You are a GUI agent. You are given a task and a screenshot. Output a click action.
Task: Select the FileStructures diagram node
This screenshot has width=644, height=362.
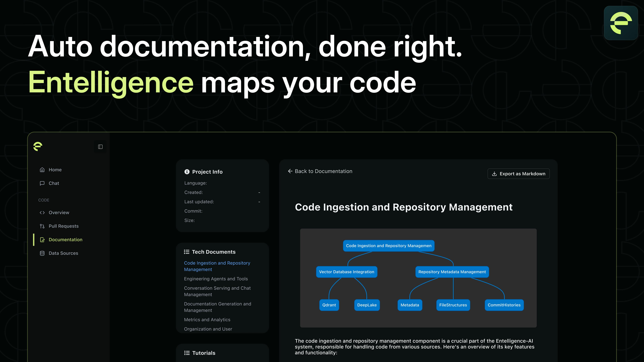pos(453,305)
